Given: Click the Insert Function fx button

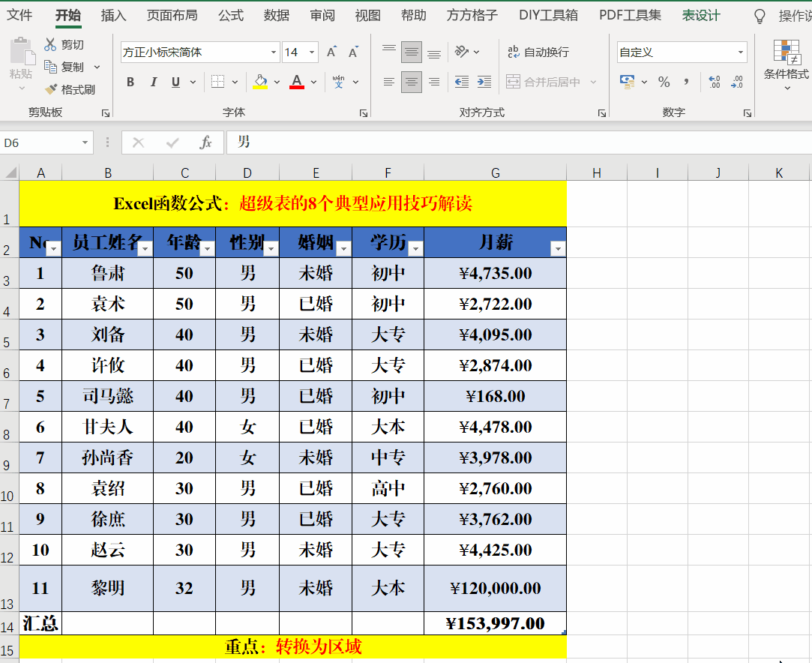Looking at the screenshot, I should point(205,142).
